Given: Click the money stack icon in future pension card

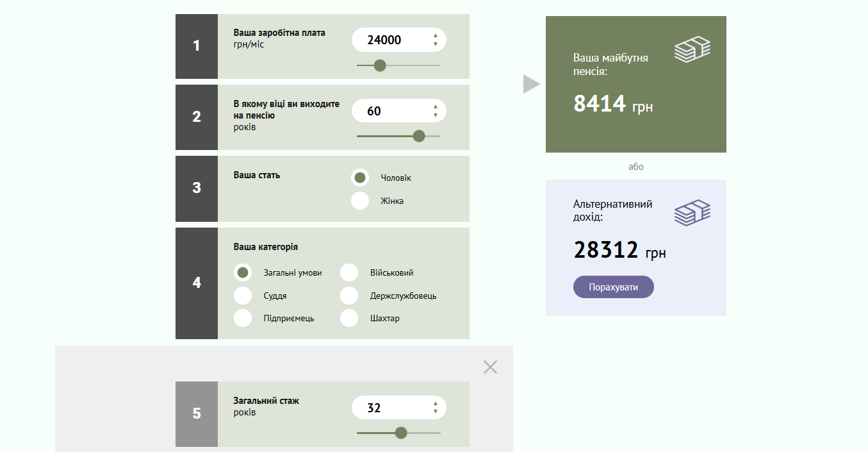Looking at the screenshot, I should (x=692, y=50).
